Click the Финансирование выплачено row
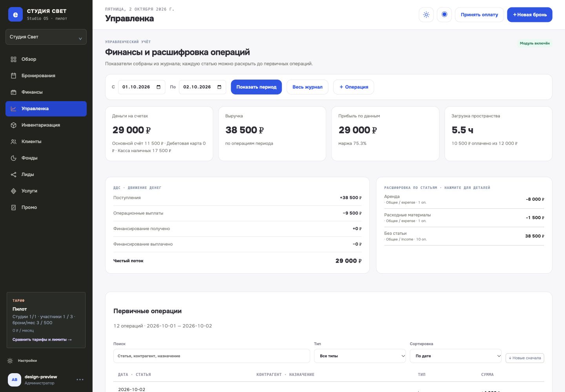This screenshot has width=565, height=392. [x=237, y=244]
